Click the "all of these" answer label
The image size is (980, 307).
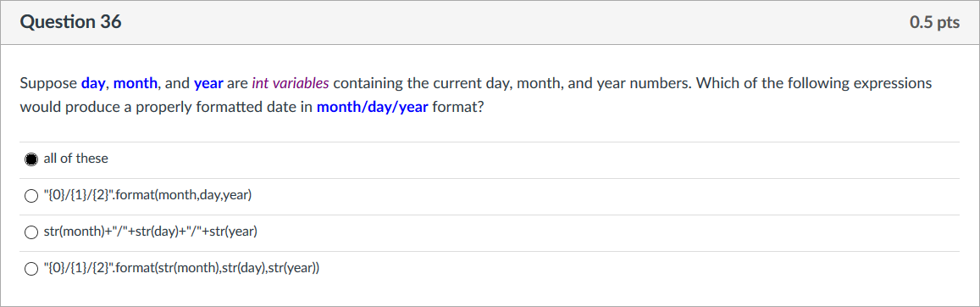pyautogui.click(x=75, y=159)
